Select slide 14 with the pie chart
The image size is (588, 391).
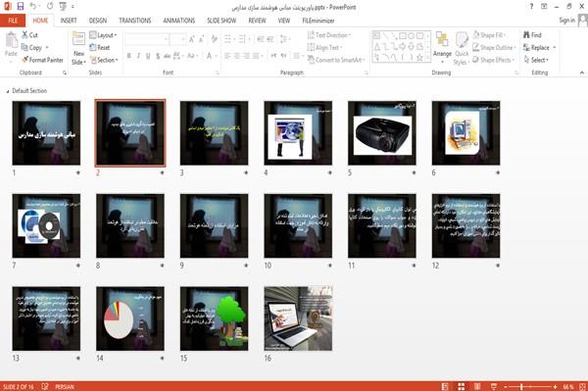click(130, 318)
